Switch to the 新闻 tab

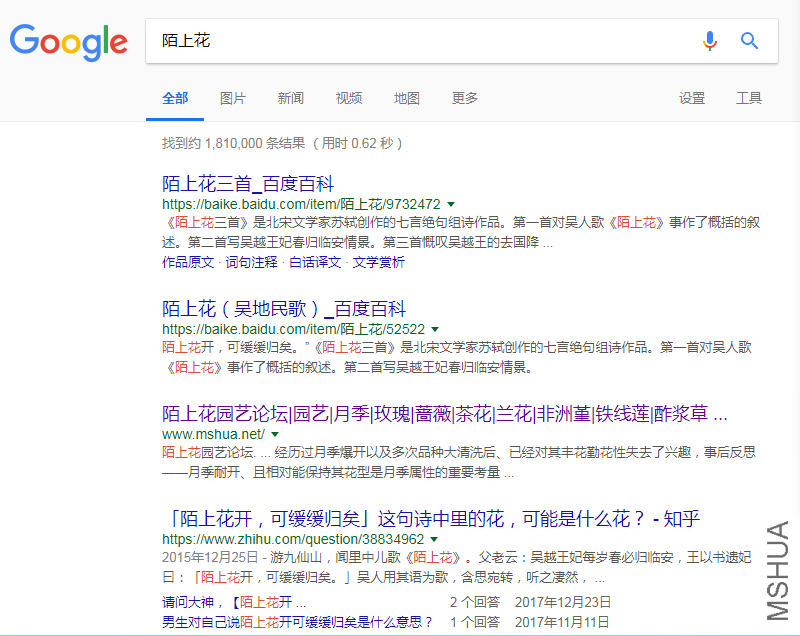[290, 98]
